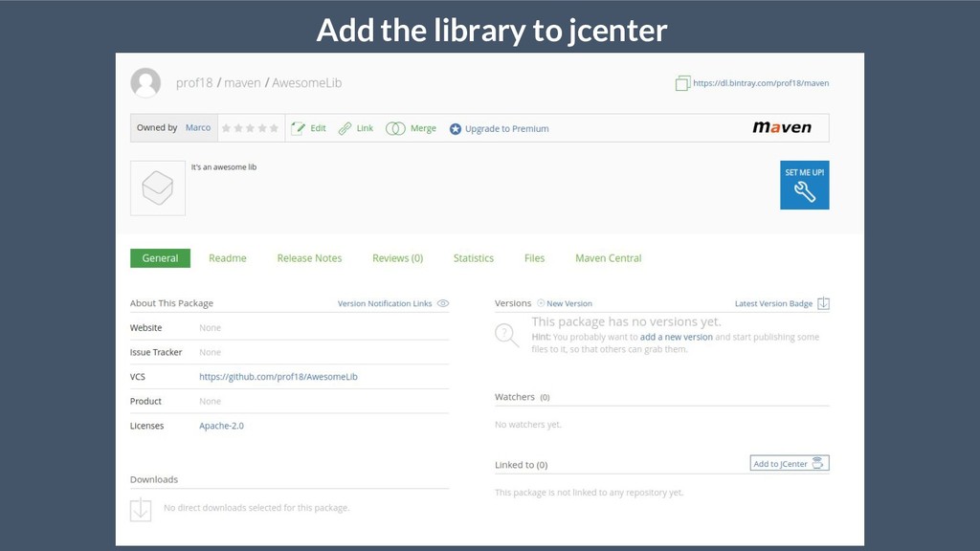
Task: Click the Latest Version Badge text
Action: point(773,303)
